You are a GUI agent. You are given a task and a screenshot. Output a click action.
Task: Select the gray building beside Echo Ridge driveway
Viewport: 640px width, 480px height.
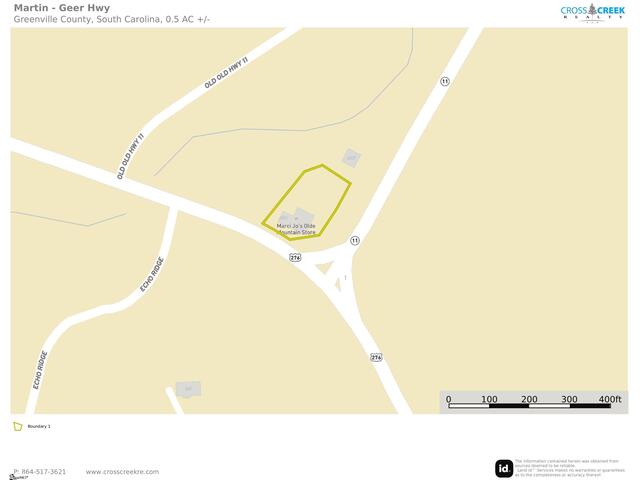coord(188,389)
